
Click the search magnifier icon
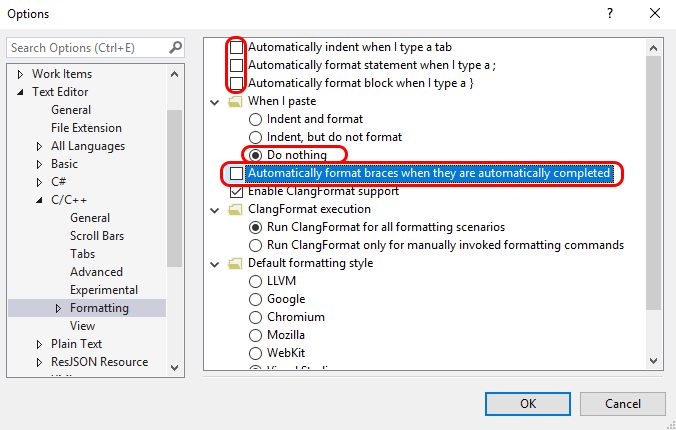point(175,47)
